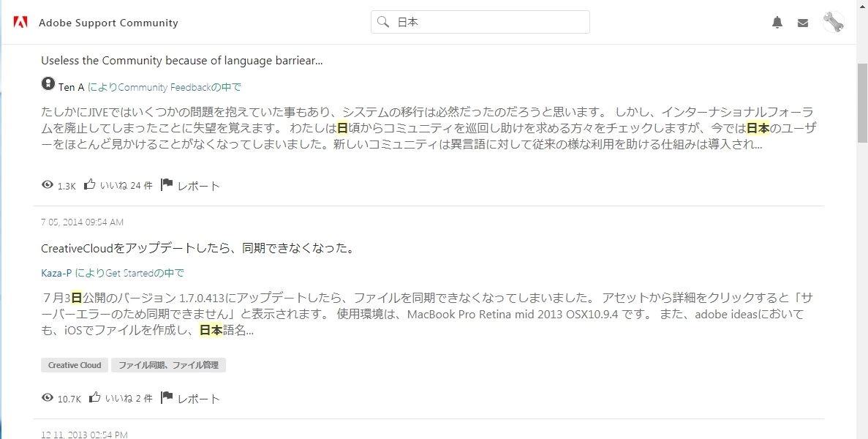Click the いいね 24 件 likes count
This screenshot has height=439, width=868.
[126, 185]
